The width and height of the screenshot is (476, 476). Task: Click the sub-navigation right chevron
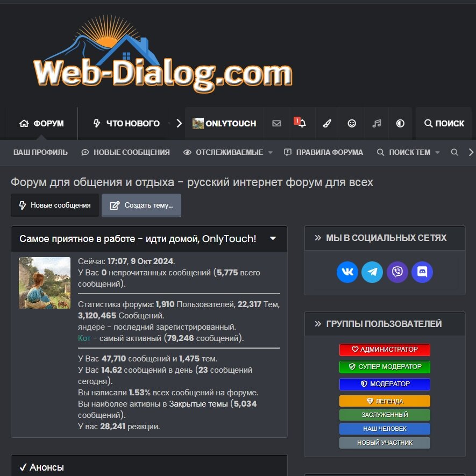point(471,152)
